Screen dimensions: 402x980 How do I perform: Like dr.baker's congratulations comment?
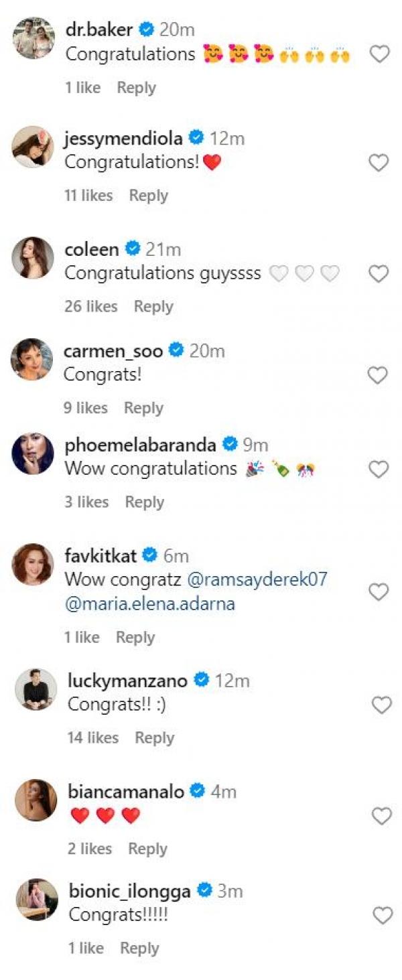coord(379,54)
